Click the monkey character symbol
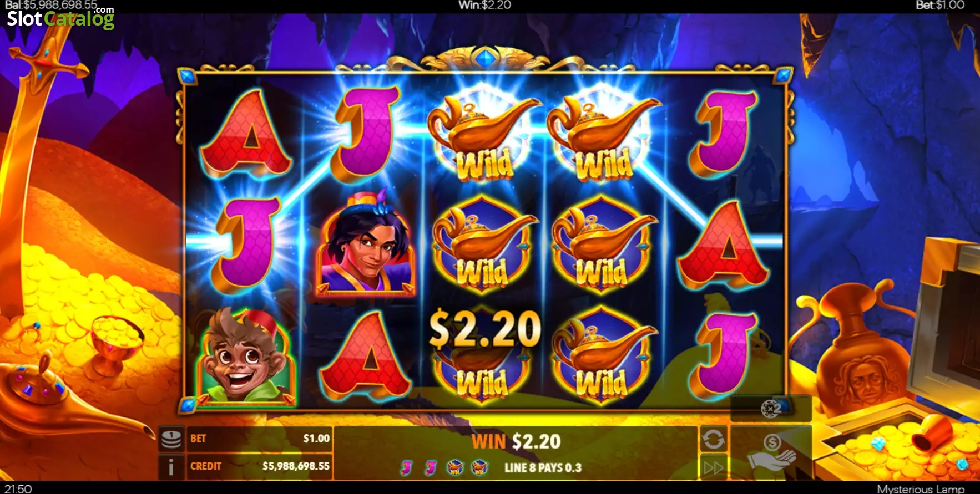980x494 pixels. point(245,357)
